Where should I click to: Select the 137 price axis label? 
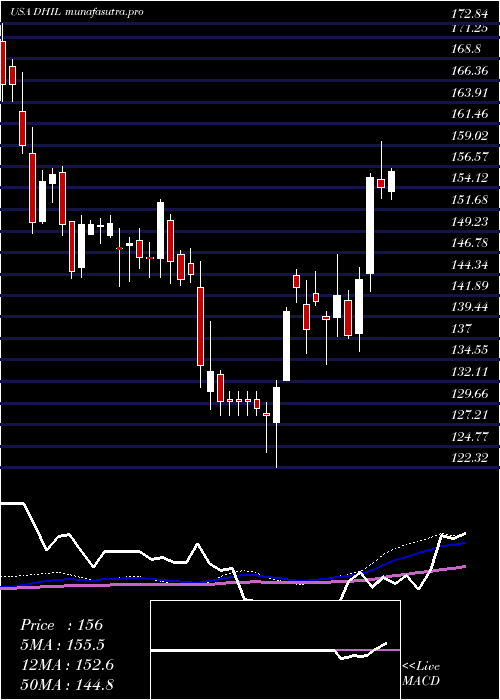point(461,329)
